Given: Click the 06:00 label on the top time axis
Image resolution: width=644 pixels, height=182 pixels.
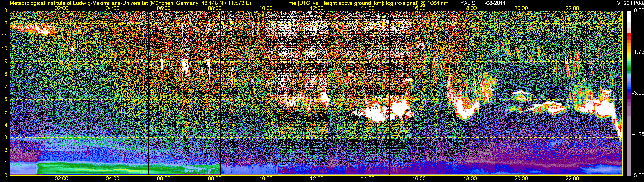Looking at the screenshot, I should (x=164, y=8).
